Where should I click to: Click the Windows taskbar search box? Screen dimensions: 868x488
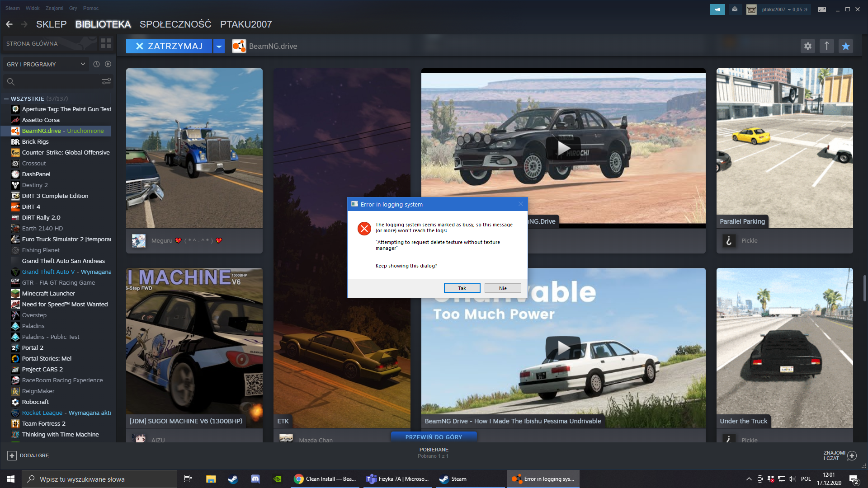coord(99,479)
